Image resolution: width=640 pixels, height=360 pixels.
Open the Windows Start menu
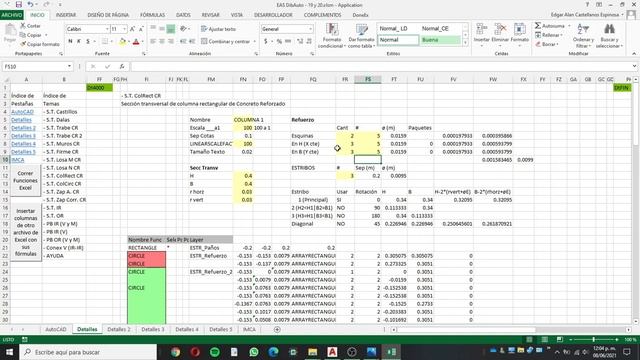click(x=9, y=352)
